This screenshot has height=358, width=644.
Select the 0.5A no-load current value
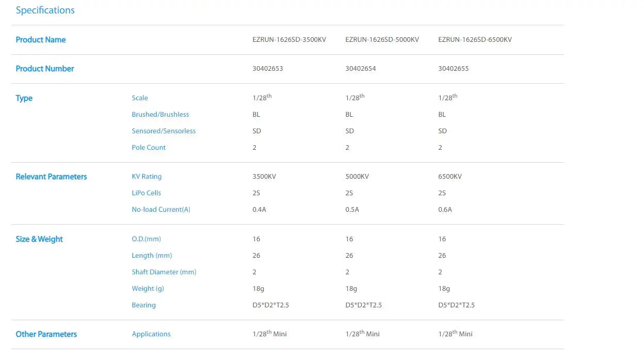point(352,210)
